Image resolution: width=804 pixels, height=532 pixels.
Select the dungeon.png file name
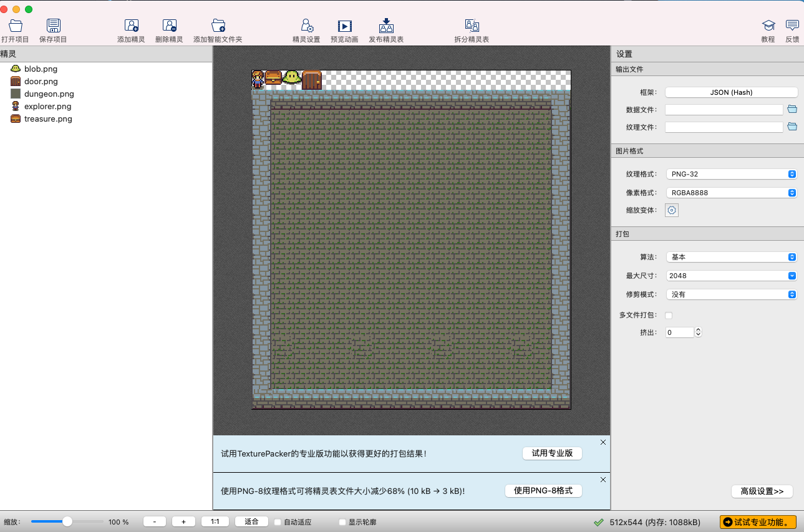tap(49, 94)
